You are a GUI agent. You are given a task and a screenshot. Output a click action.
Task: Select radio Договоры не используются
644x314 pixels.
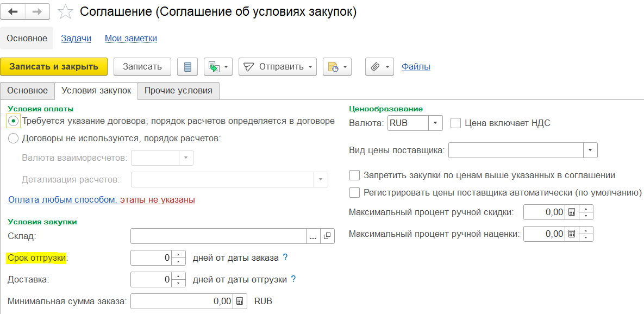14,138
